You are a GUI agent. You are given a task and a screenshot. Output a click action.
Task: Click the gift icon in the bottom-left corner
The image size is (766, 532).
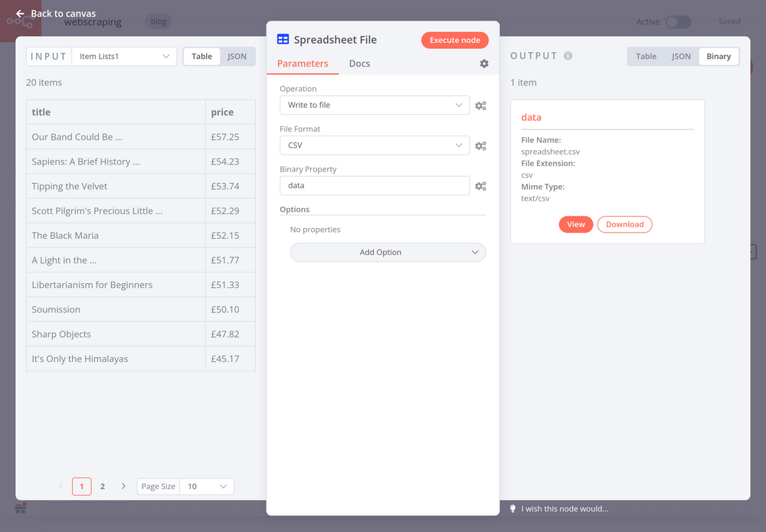(20, 508)
